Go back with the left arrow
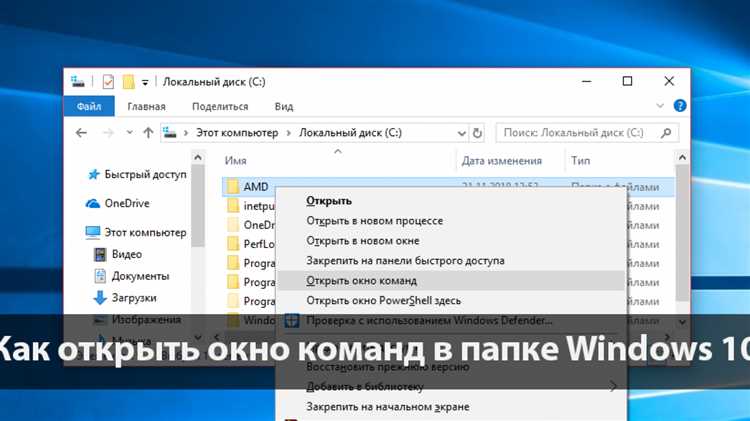 [81, 133]
